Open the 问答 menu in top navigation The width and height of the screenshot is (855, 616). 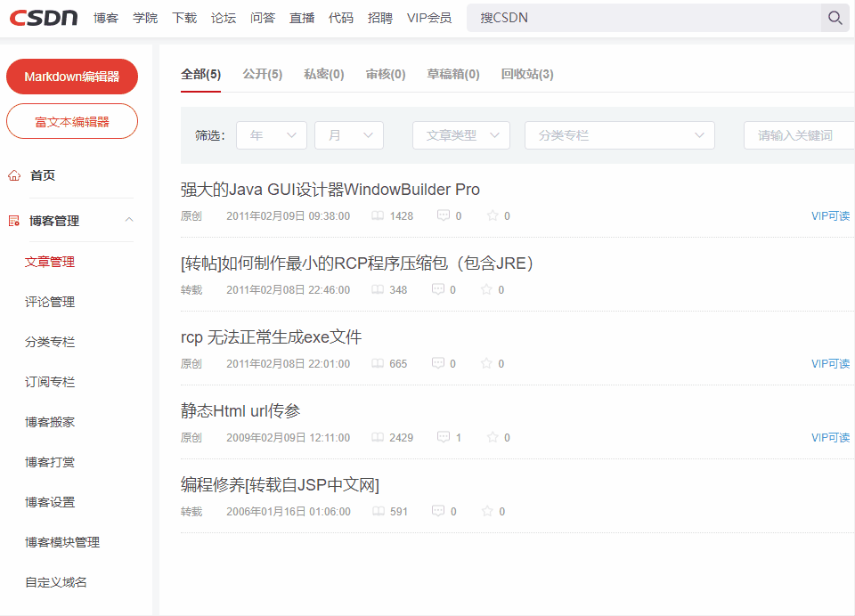point(263,17)
